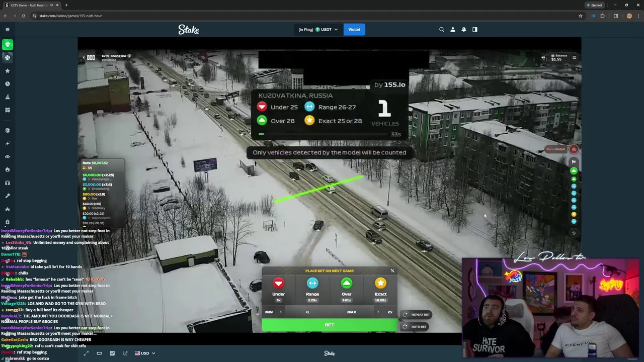This screenshot has height=362, width=644.
Task: Open the USD fiat display dropdown
Action: click(145, 353)
